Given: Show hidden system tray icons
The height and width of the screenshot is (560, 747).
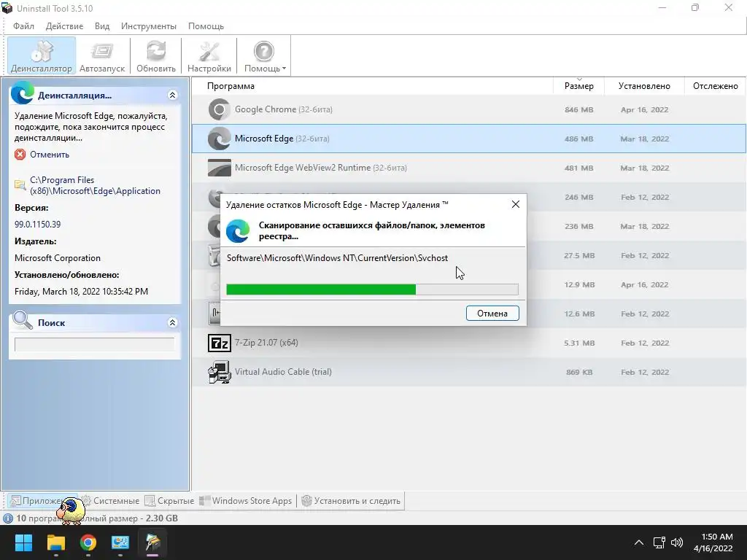Looking at the screenshot, I should (x=639, y=542).
